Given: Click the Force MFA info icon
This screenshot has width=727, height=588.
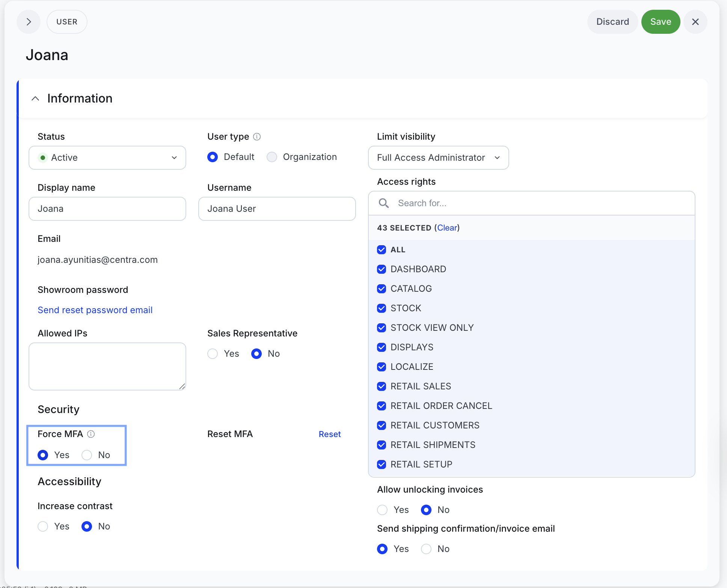Looking at the screenshot, I should click(91, 434).
